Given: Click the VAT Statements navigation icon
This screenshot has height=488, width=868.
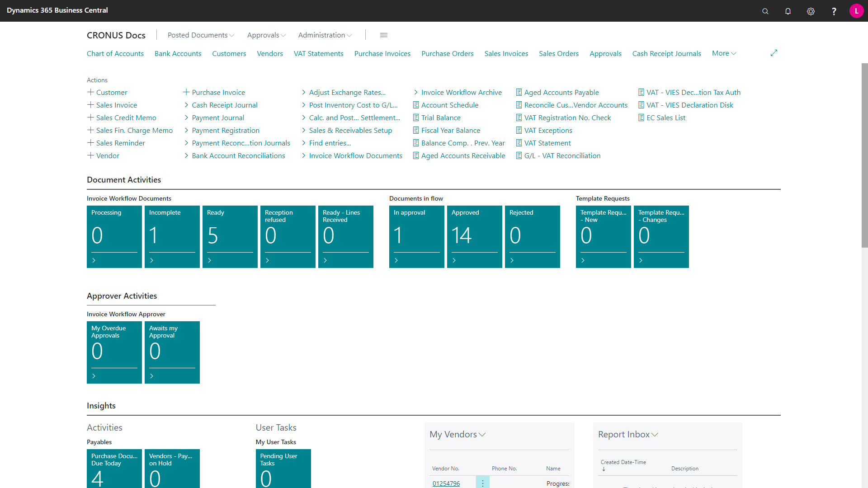Looking at the screenshot, I should 318,53.
